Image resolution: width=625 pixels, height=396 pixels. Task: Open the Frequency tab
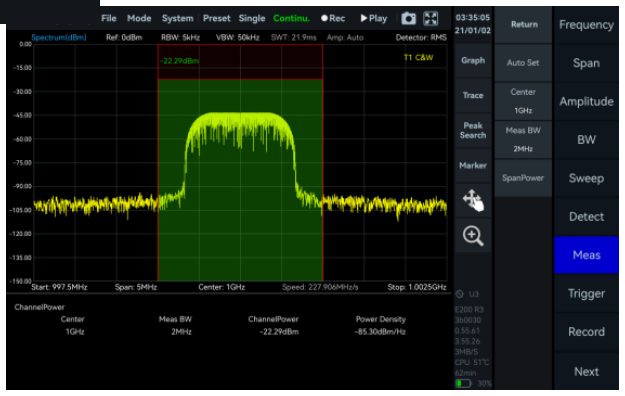[x=586, y=25]
